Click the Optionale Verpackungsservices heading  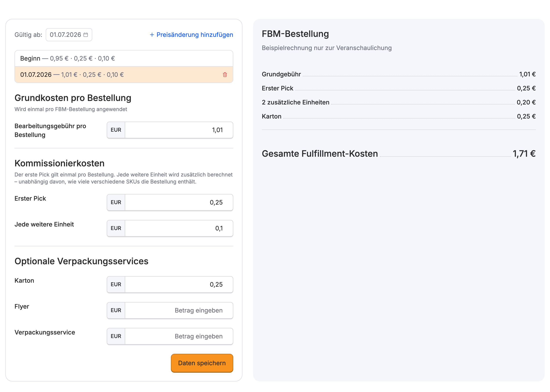81,261
